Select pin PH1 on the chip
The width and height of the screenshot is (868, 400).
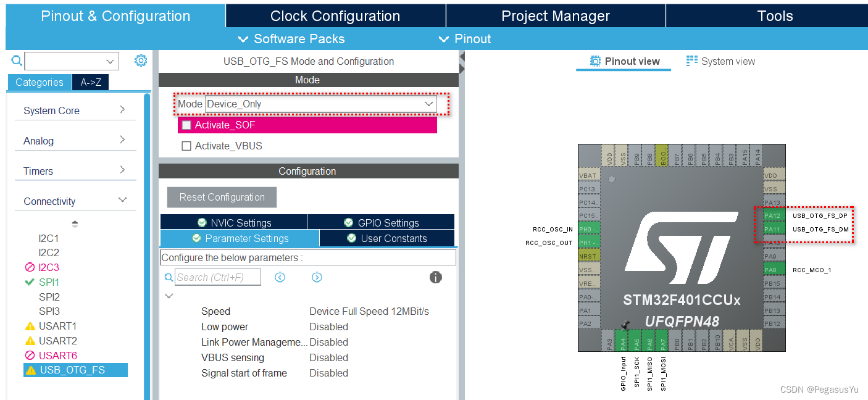588,243
